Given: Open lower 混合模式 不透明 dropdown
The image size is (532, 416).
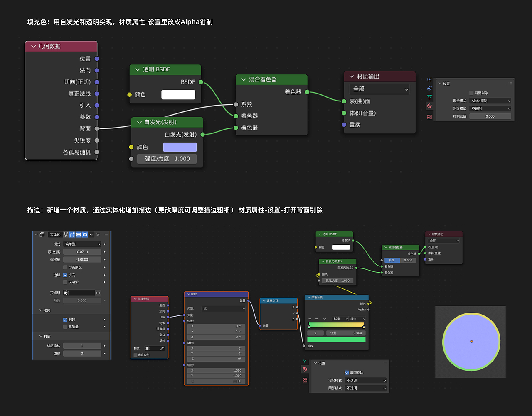Looking at the screenshot, I should coord(366,380).
